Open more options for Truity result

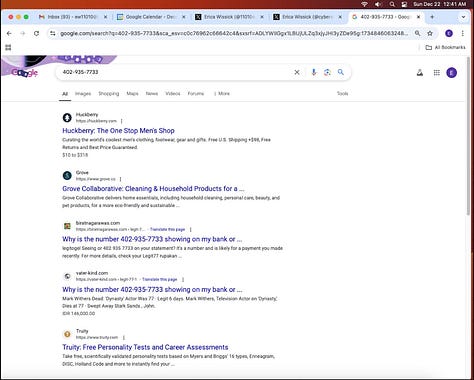123,337
